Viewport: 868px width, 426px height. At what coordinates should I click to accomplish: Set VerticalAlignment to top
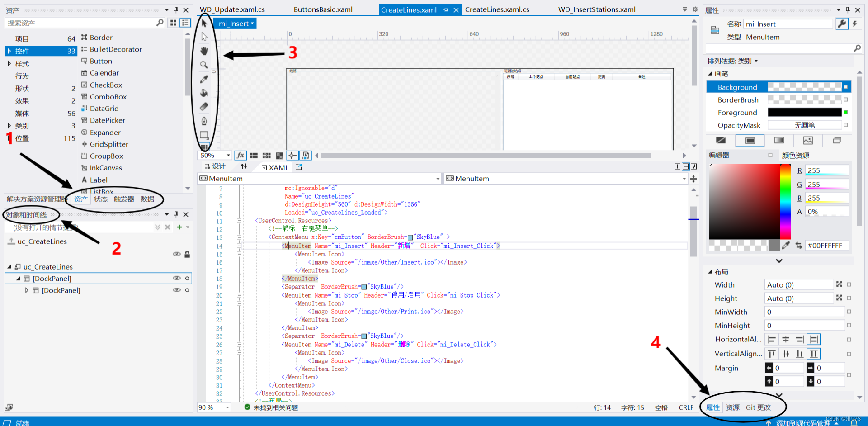(x=772, y=354)
